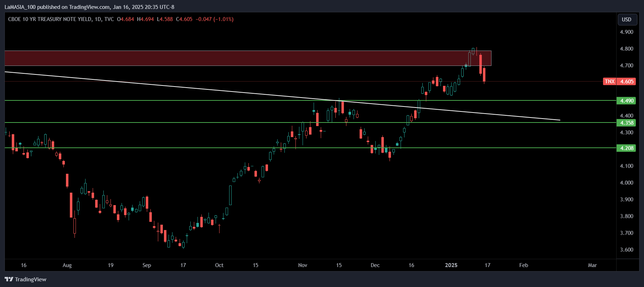Image resolution: width=644 pixels, height=287 pixels.
Task: Click the 3.900 price axis label
Action: [627, 199]
